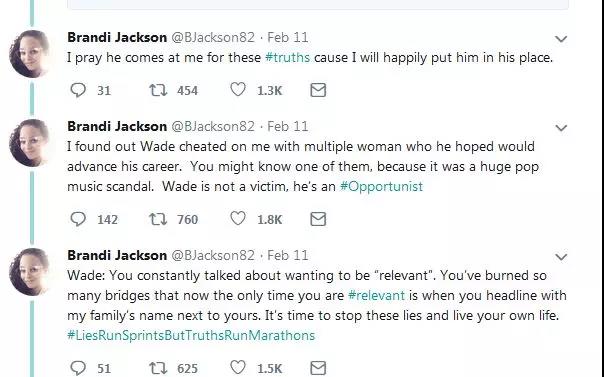Open the chevron menu on the #relevant tweet
Screen dimensions: 604x377
(561, 257)
